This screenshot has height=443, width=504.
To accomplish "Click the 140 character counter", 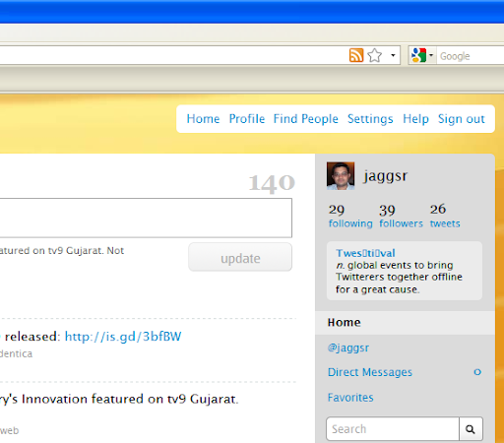I will pyautogui.click(x=272, y=183).
